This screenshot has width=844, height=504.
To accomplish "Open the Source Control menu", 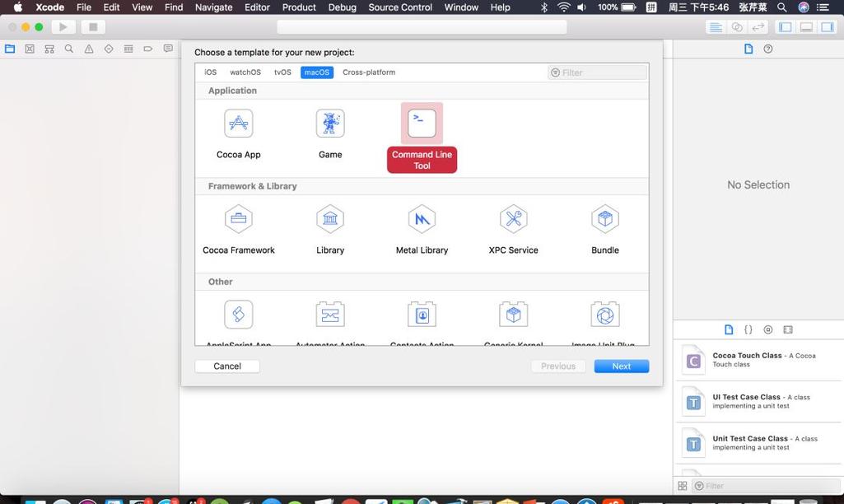I will tap(400, 7).
